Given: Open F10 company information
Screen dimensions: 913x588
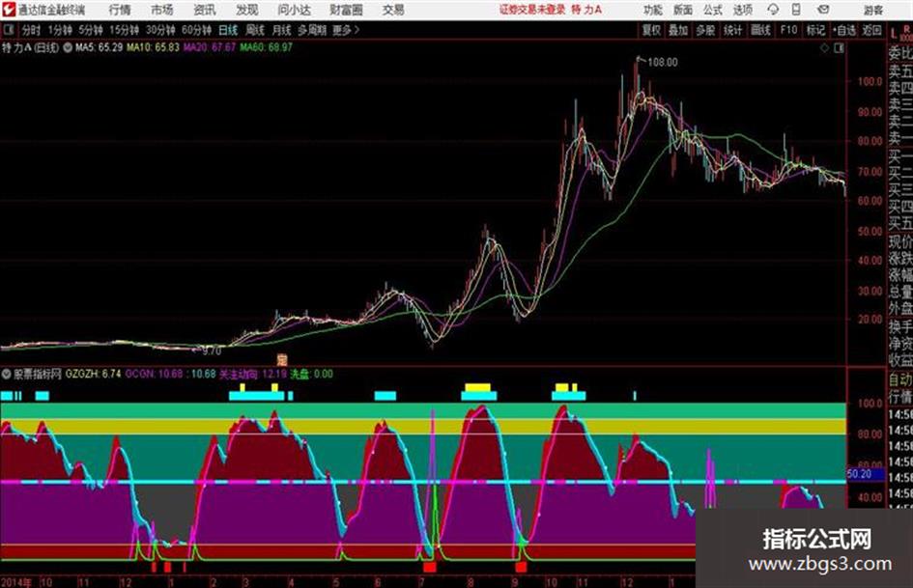Looking at the screenshot, I should (789, 30).
